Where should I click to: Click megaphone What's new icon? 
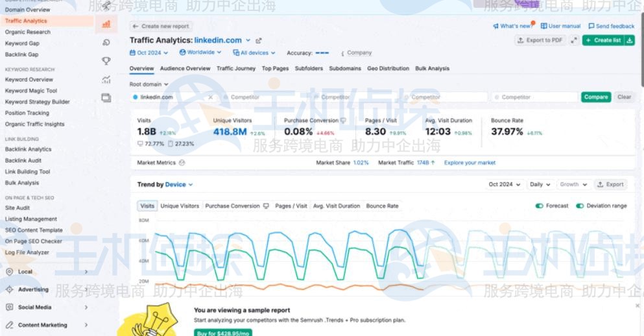495,27
